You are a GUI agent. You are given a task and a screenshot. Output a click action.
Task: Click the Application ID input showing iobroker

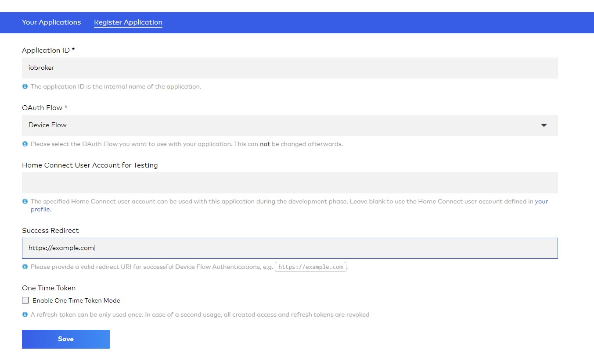click(290, 68)
